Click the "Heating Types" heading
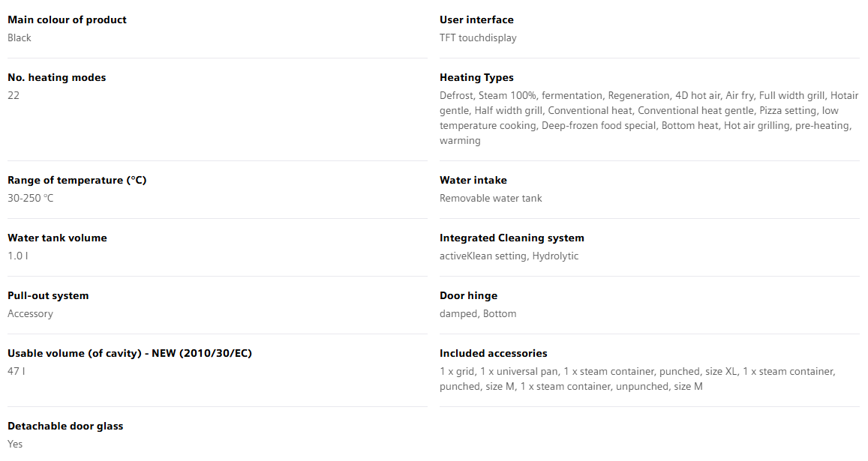 click(x=476, y=78)
